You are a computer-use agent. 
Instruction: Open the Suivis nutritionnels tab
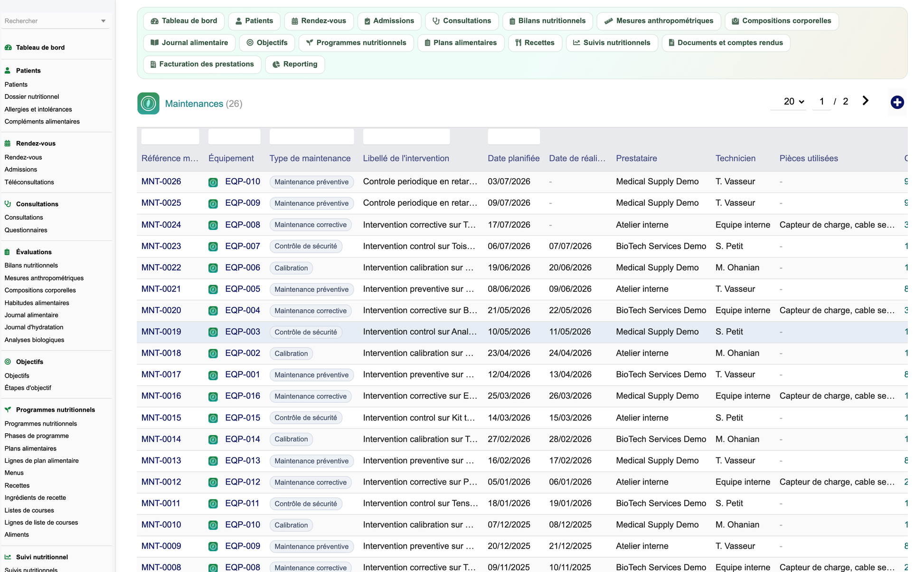[612, 43]
